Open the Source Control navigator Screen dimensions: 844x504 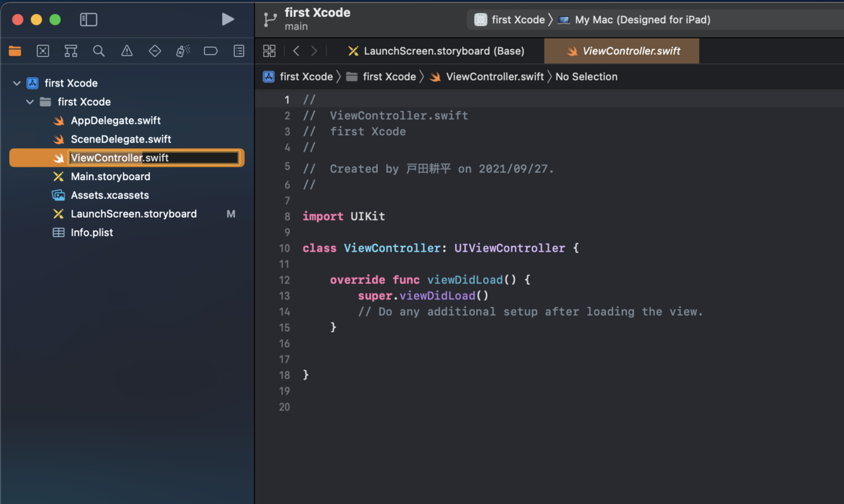coord(43,51)
